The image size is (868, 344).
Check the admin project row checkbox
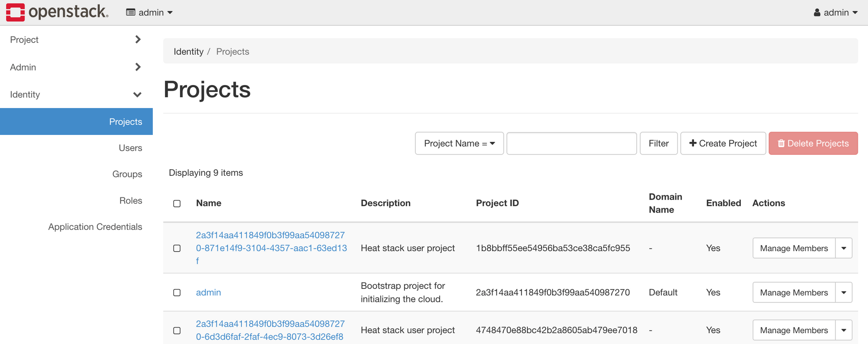point(177,292)
